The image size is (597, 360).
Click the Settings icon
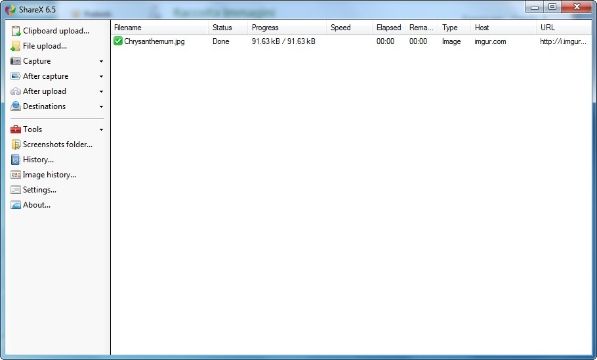click(16, 190)
